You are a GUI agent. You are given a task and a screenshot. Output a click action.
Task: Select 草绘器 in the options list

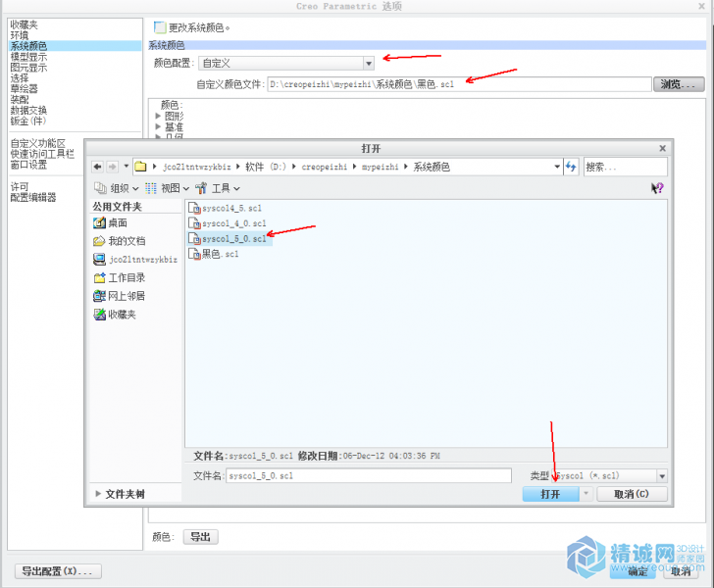(x=25, y=89)
